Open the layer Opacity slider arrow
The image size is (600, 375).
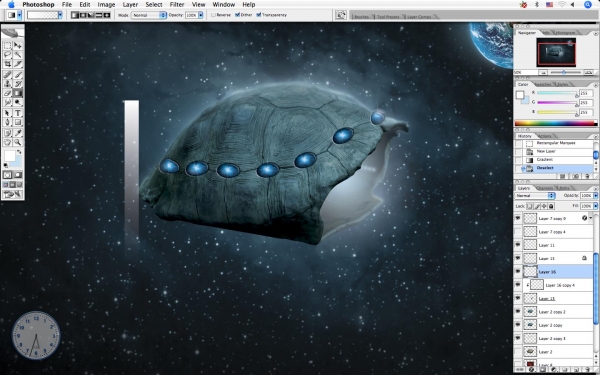pos(595,196)
